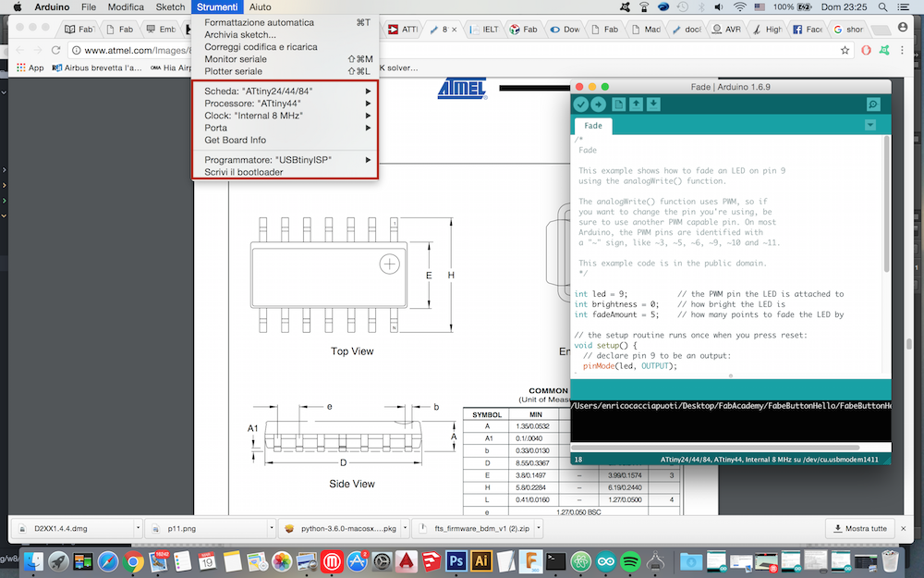
Task: Save the sketch using the down-arrow icon
Action: (x=653, y=105)
